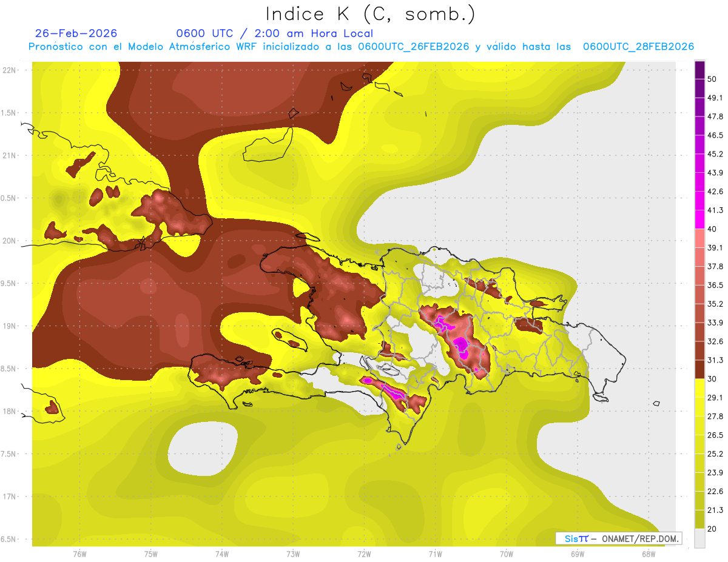Select the '0600UTC_28FEB2026' valid-until timestamp

[638, 47]
